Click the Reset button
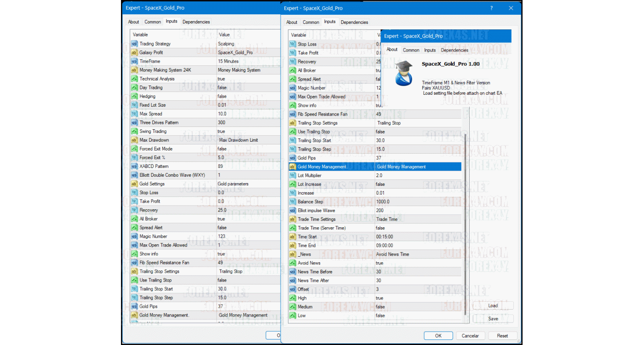Viewport: 644px width, 345px height. click(x=502, y=336)
